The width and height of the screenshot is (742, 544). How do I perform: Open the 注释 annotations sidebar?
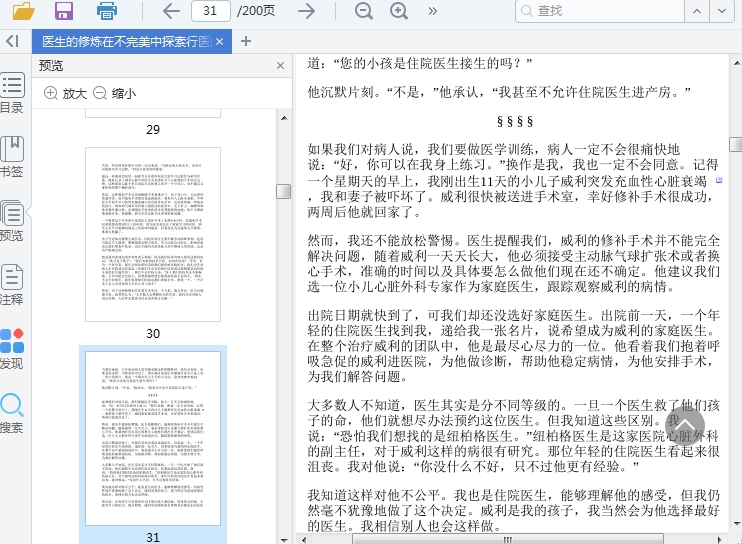[x=12, y=285]
